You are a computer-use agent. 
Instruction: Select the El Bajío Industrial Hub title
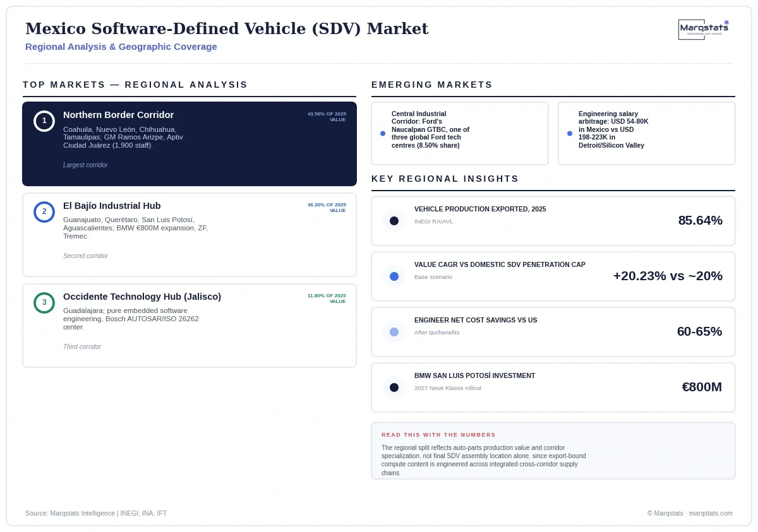pos(112,206)
